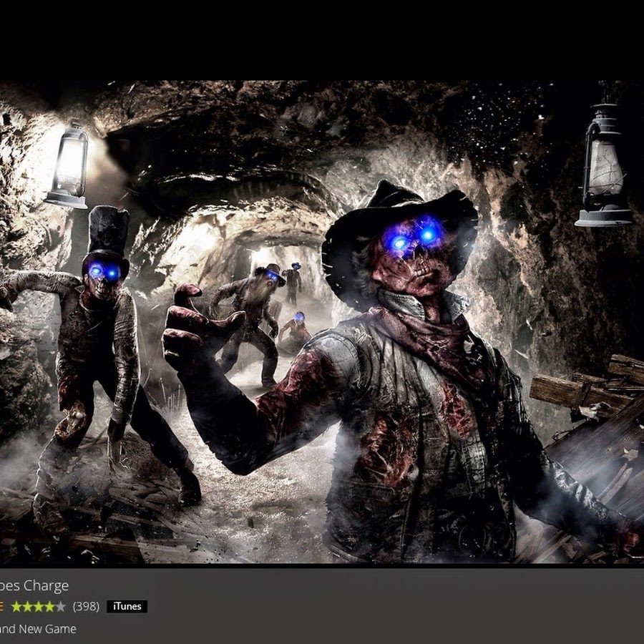Click the "and New Game" description text

(x=38, y=629)
